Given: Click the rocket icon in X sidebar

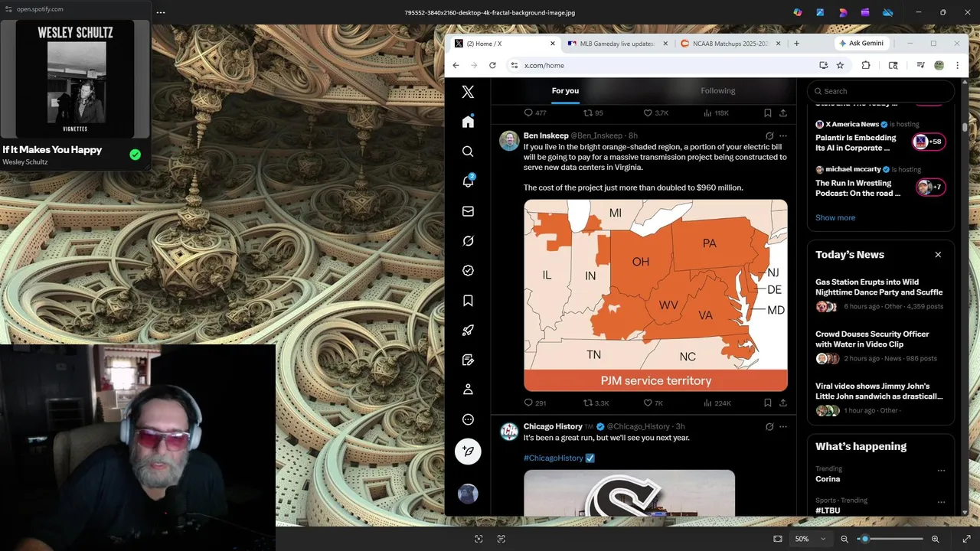Looking at the screenshot, I should (468, 331).
